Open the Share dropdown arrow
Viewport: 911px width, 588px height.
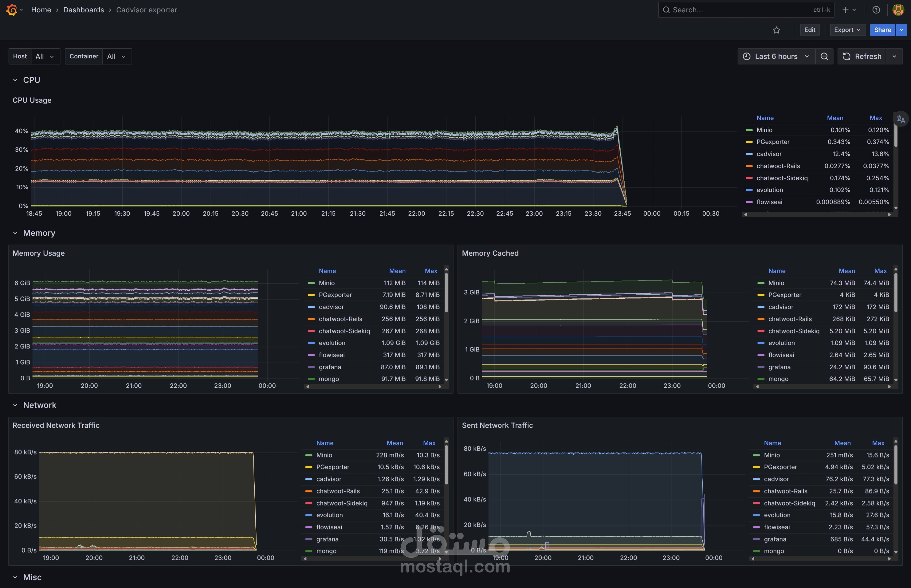901,30
